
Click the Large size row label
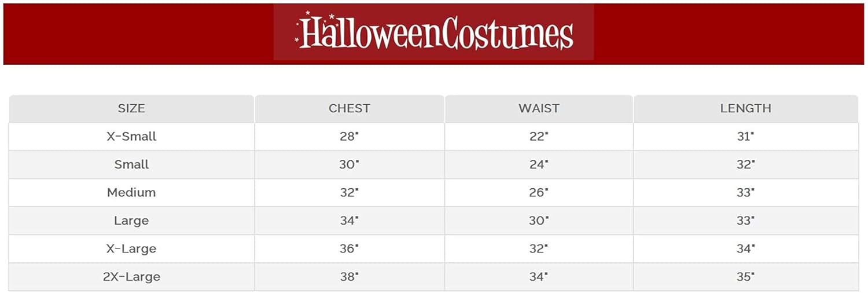point(131,221)
